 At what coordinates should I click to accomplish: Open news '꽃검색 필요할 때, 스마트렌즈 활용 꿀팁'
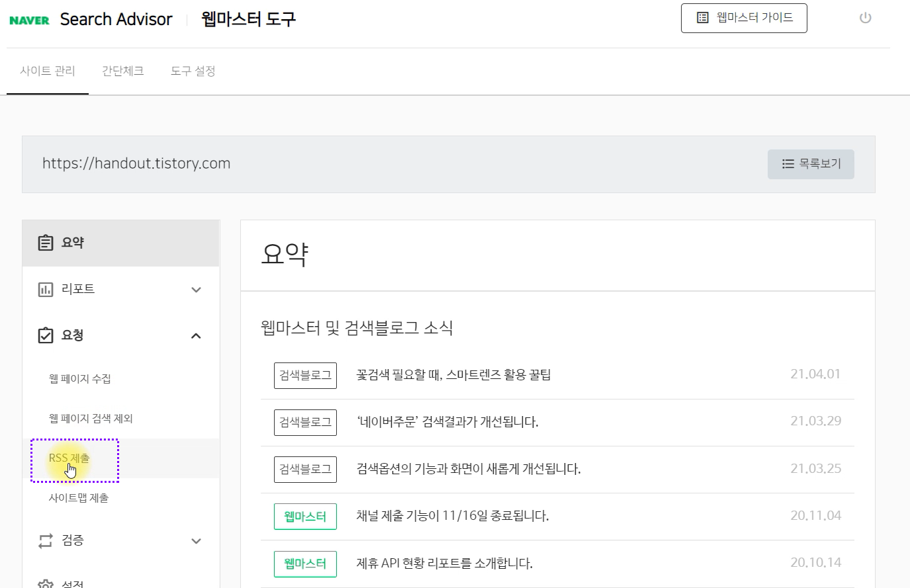point(453,375)
